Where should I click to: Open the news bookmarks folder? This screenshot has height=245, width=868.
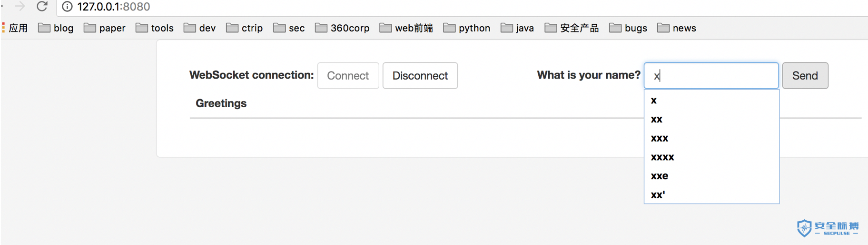pos(677,28)
